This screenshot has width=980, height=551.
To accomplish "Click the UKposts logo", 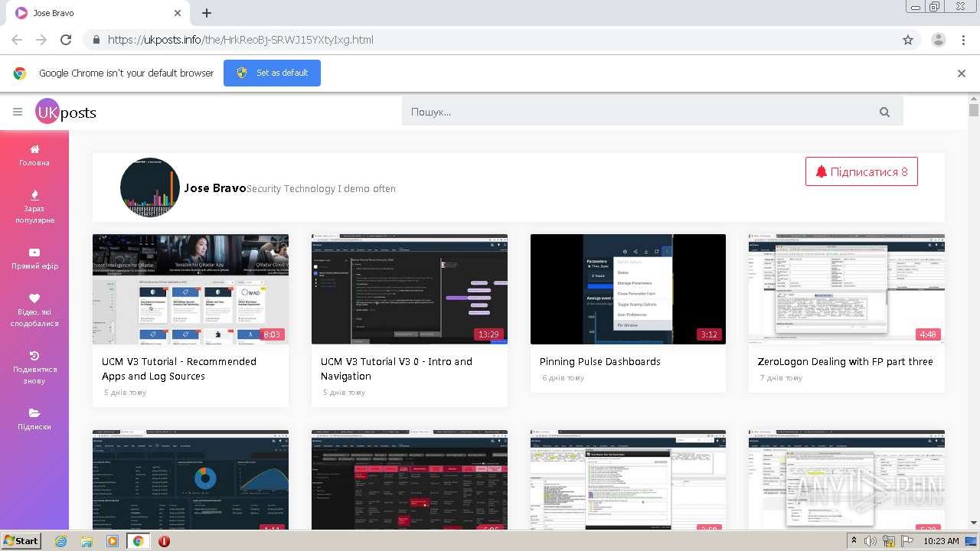I will [66, 112].
